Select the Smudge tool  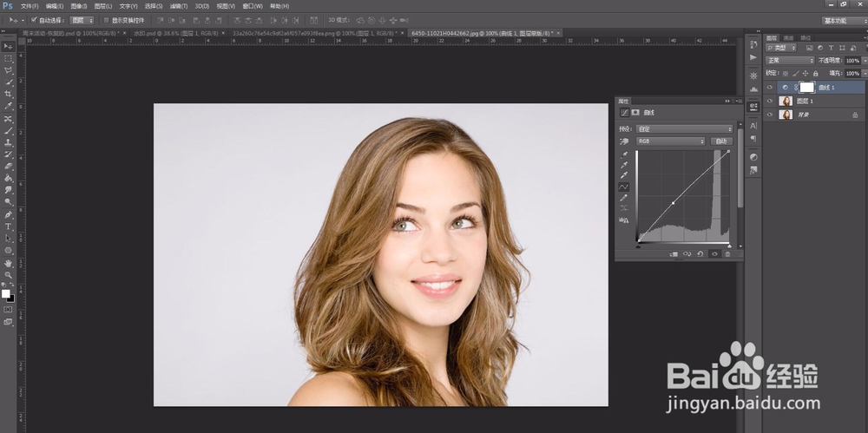[x=9, y=190]
